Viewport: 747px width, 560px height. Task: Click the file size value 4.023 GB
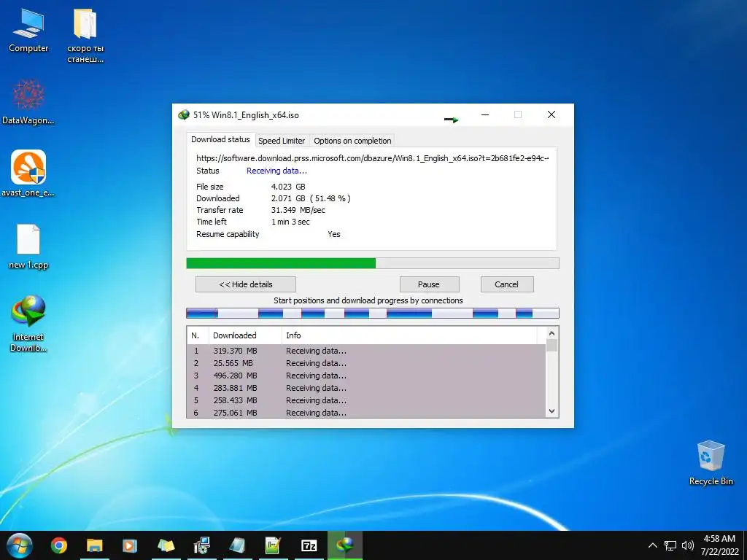coord(288,187)
